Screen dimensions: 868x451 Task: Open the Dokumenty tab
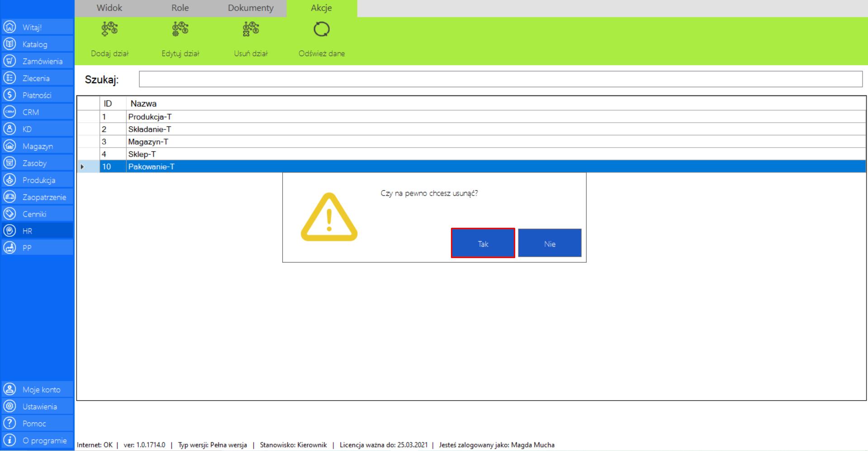(251, 8)
